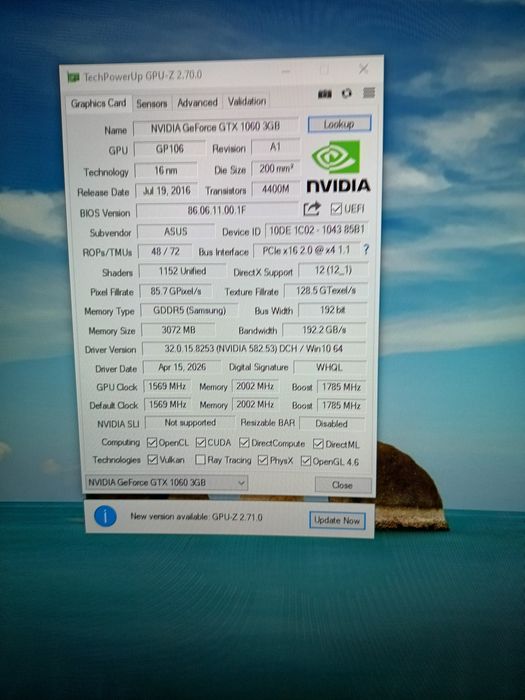The width and height of the screenshot is (525, 700).
Task: Click the Digital Signature value WHQL
Action: [x=329, y=367]
